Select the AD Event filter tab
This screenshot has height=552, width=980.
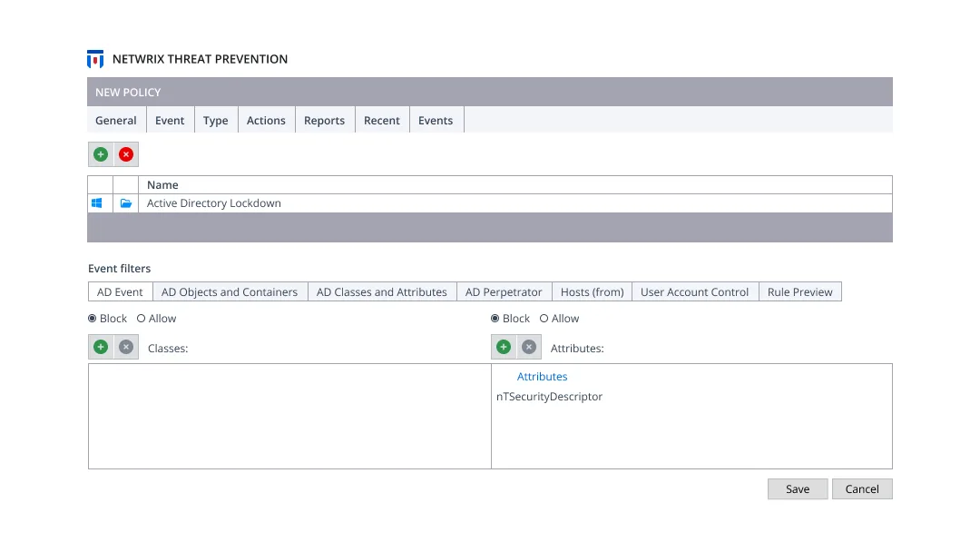pyautogui.click(x=120, y=292)
